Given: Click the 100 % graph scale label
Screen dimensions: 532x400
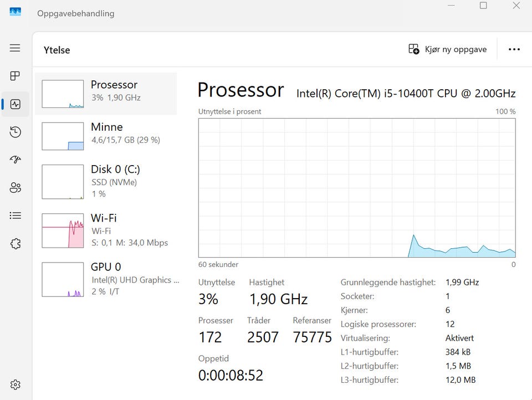Looking at the screenshot, I should click(x=505, y=111).
